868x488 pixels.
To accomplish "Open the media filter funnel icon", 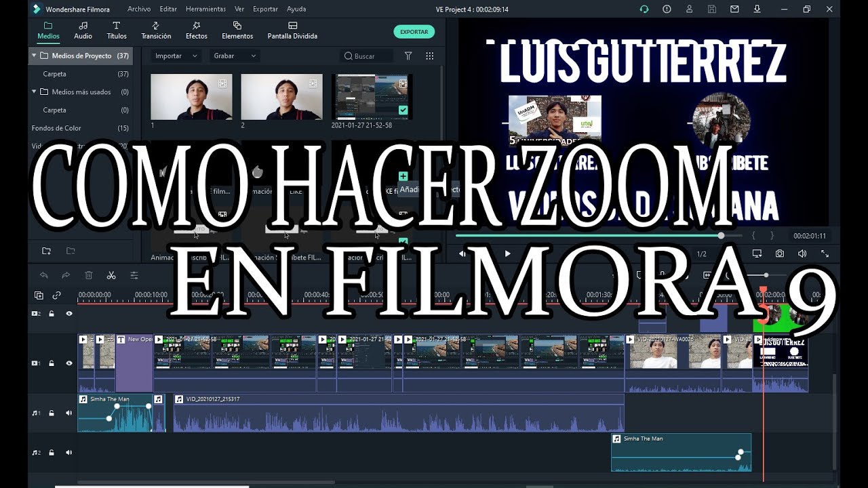I will [x=408, y=56].
